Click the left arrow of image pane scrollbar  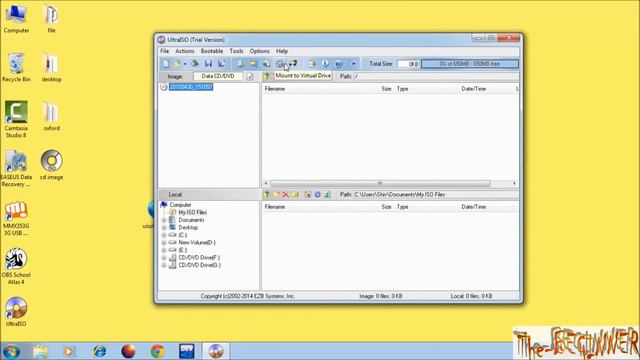(266, 183)
